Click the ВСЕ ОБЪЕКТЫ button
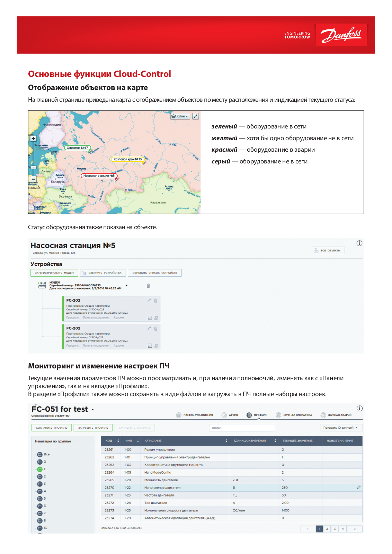The width and height of the screenshot is (392, 554). [x=328, y=250]
